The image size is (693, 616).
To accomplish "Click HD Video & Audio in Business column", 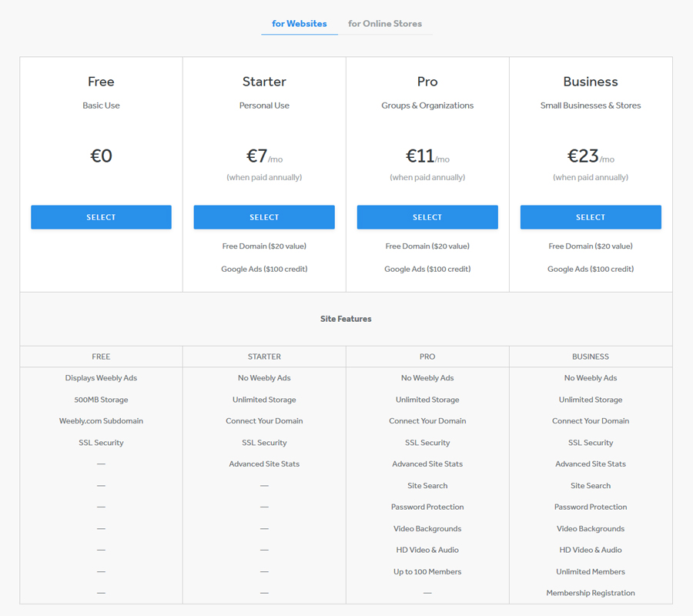I will (591, 550).
